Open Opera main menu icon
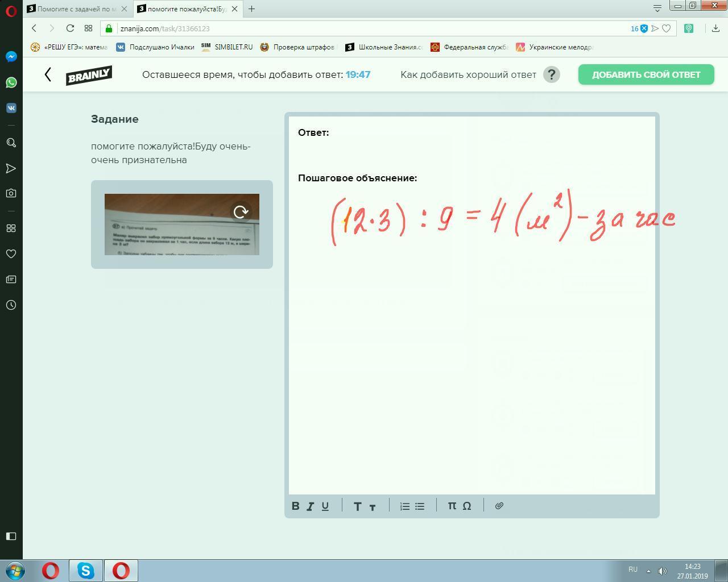728x582 pixels. pos(11,10)
